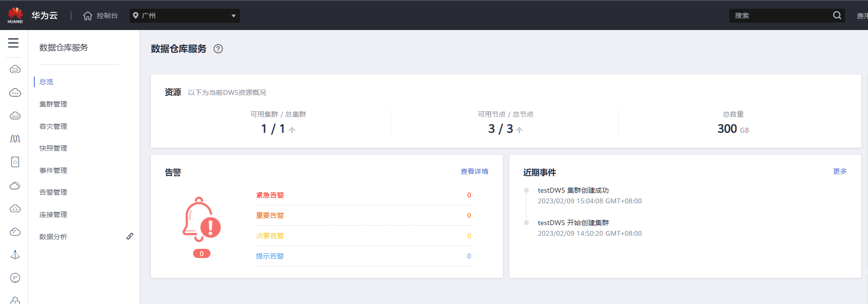Click 更多 in recent events

[839, 171]
